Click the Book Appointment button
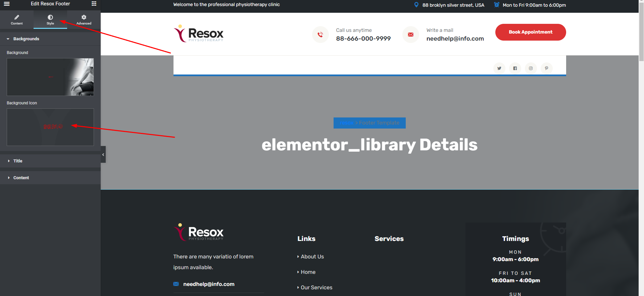The height and width of the screenshot is (296, 644). click(x=531, y=32)
